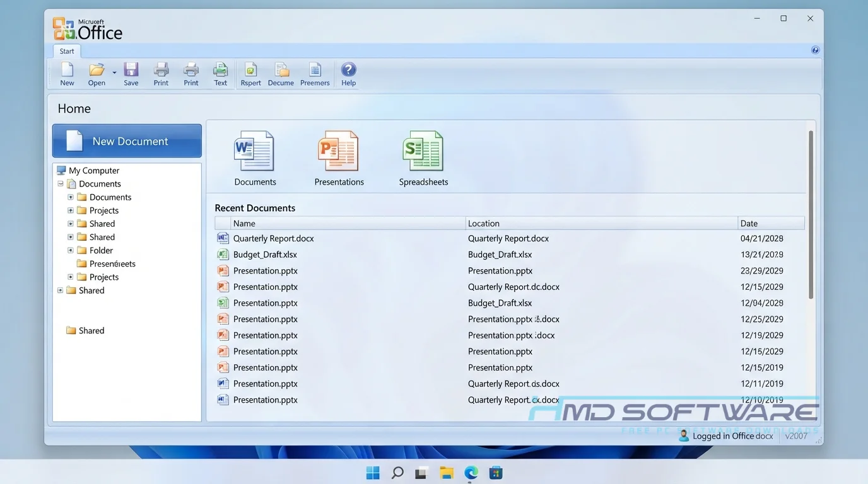Launch Microsoft Edge from the taskbar
The height and width of the screenshot is (484, 868).
pos(471,473)
